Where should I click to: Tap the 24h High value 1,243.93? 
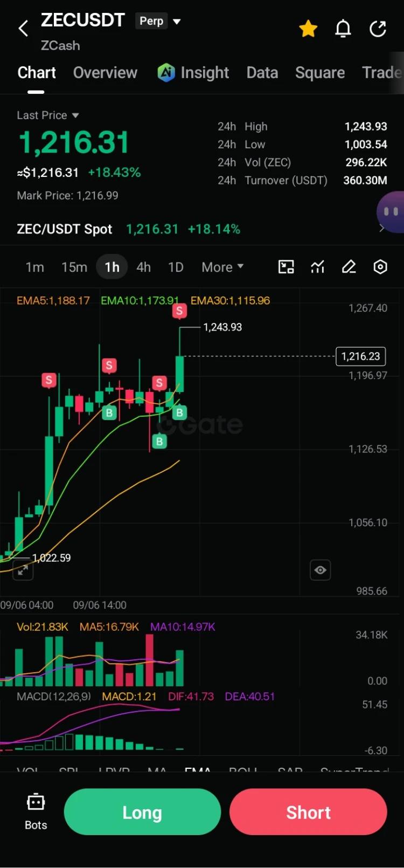pyautogui.click(x=366, y=127)
